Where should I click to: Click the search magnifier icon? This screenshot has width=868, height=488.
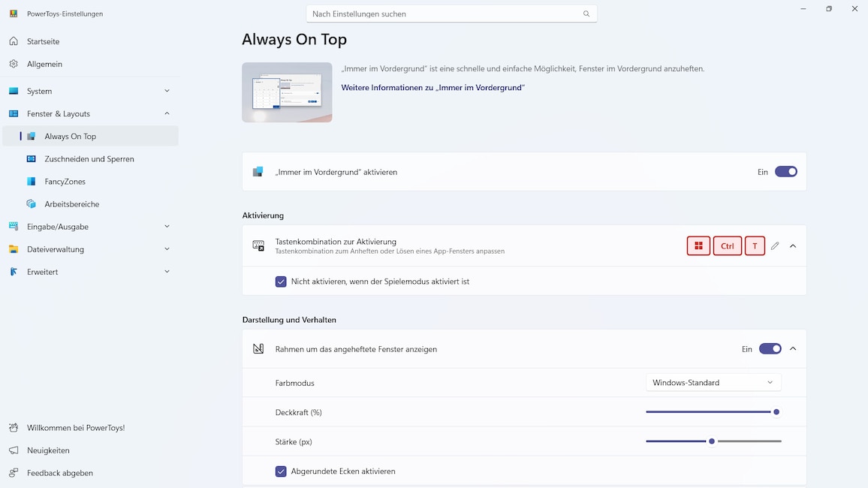tap(586, 14)
